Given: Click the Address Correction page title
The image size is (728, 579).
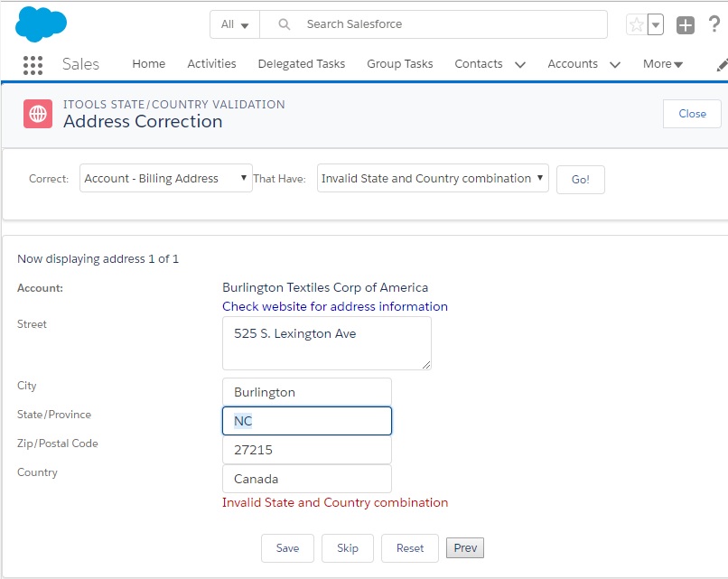Looking at the screenshot, I should click(x=143, y=121).
